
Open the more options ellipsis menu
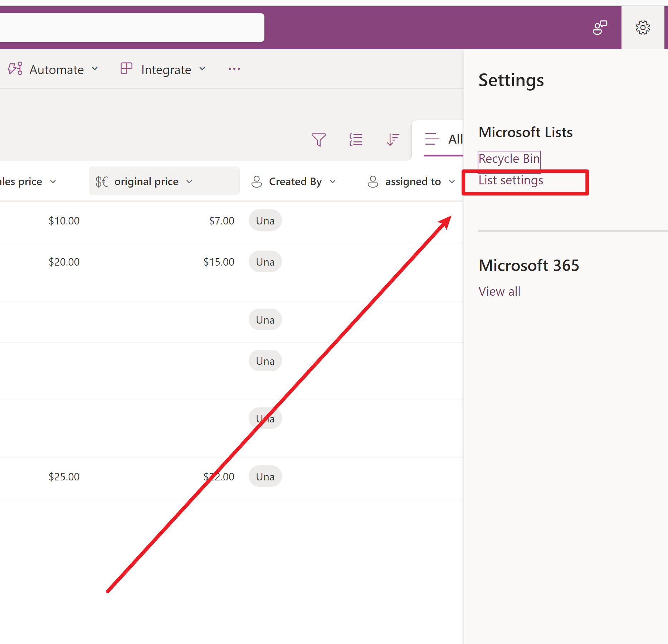(x=234, y=69)
